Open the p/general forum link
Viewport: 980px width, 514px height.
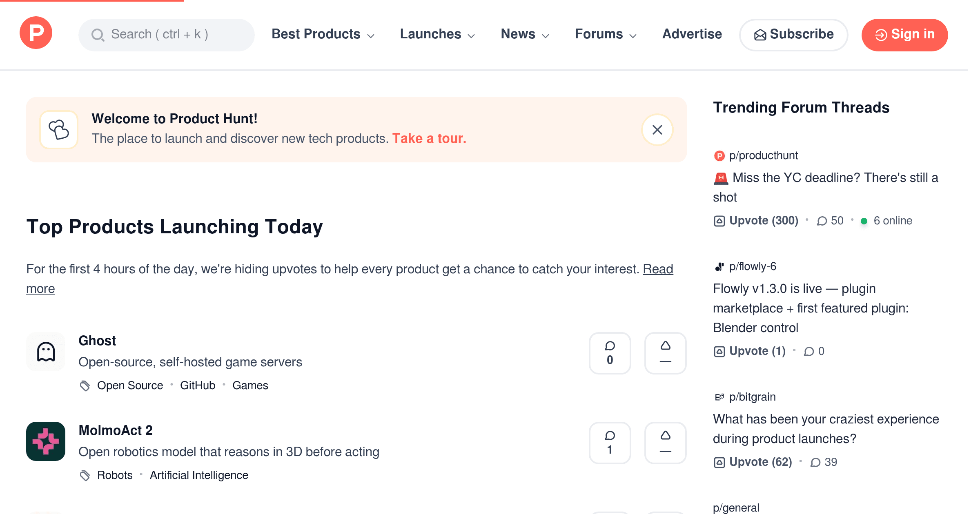click(x=736, y=508)
